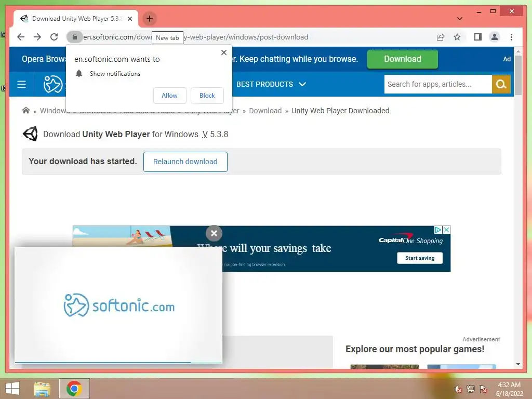Screen dimensions: 532x399
Task: Click the softonic.com logo in popup
Action: tap(119, 305)
